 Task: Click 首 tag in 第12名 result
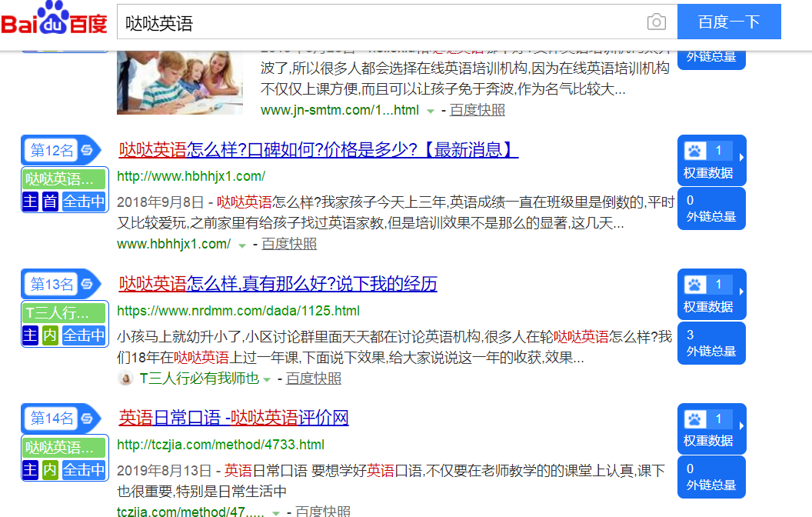pyautogui.click(x=50, y=201)
